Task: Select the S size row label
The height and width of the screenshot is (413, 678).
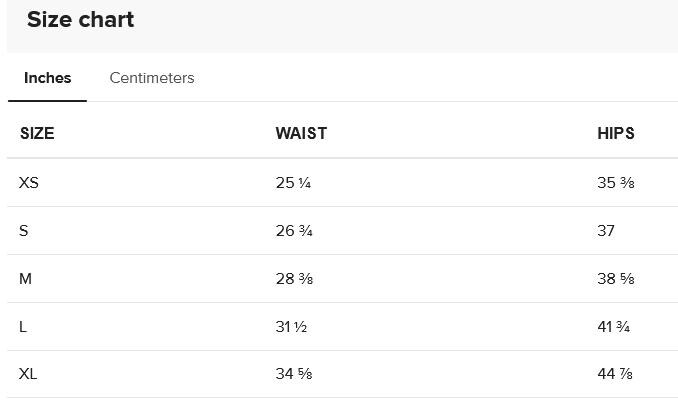Action: point(23,231)
